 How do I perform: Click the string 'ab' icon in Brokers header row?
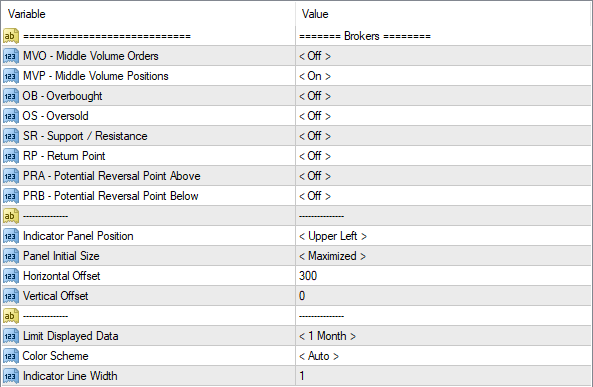click(11, 36)
